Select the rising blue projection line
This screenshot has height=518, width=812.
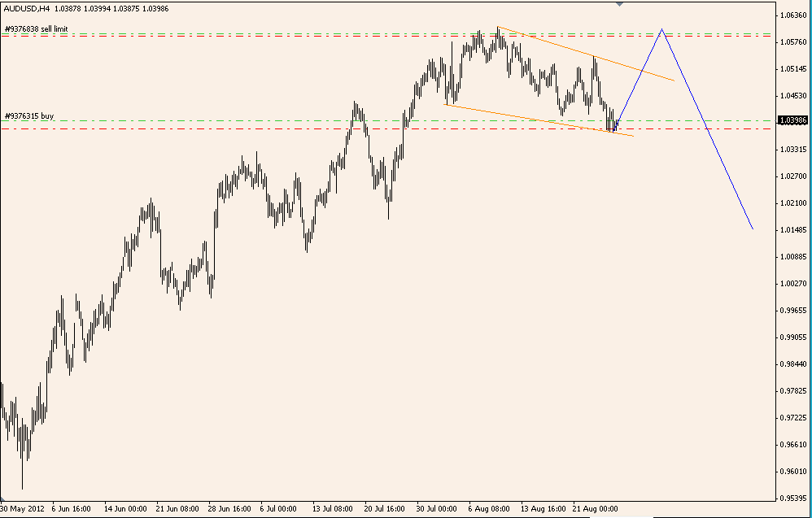(x=638, y=79)
